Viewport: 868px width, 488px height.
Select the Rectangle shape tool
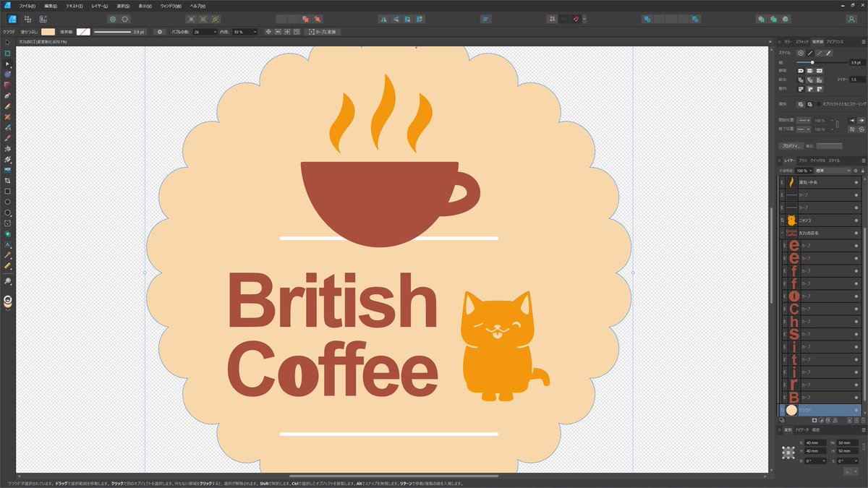click(8, 191)
